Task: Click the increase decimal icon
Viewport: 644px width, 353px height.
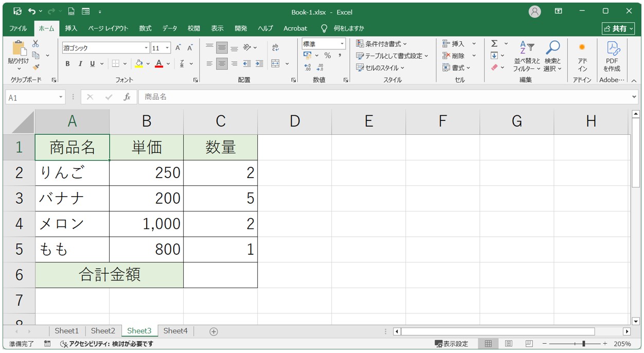Action: pos(308,67)
